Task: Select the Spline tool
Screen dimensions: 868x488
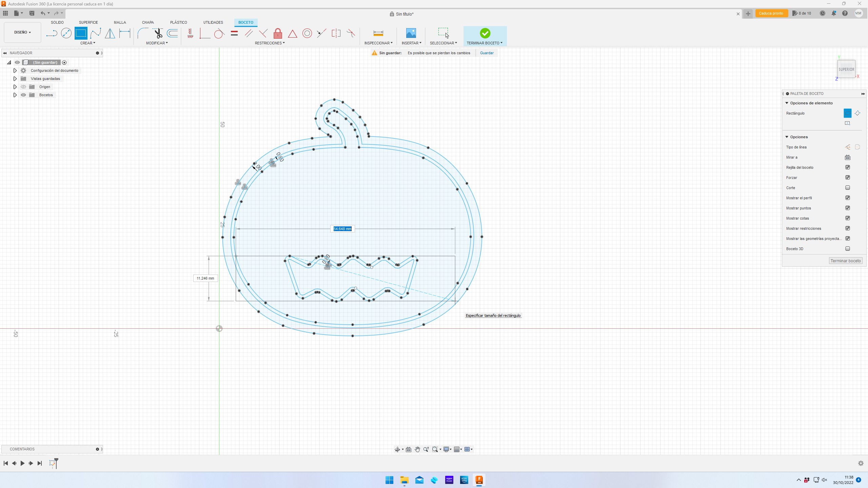Action: tap(96, 33)
